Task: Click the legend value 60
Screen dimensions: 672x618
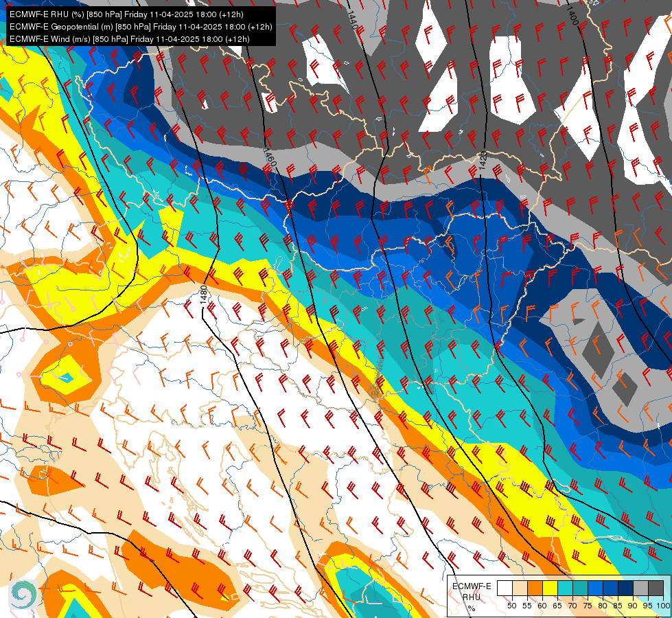Action: (542, 606)
